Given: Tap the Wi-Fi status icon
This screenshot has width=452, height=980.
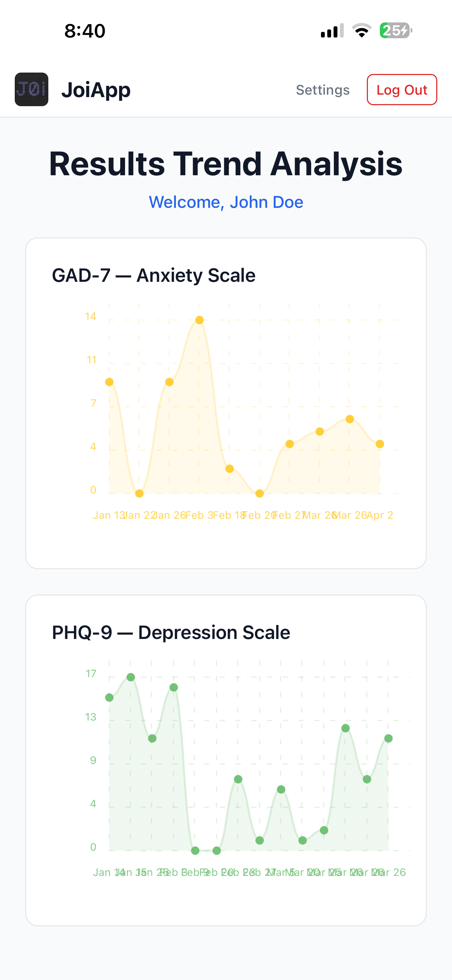Looking at the screenshot, I should [x=362, y=30].
